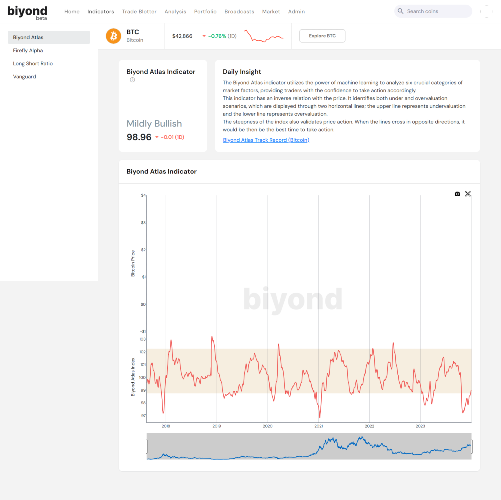Screen dimensions: 501x500
Task: Click the Explore BTC button
Action: [x=322, y=36]
